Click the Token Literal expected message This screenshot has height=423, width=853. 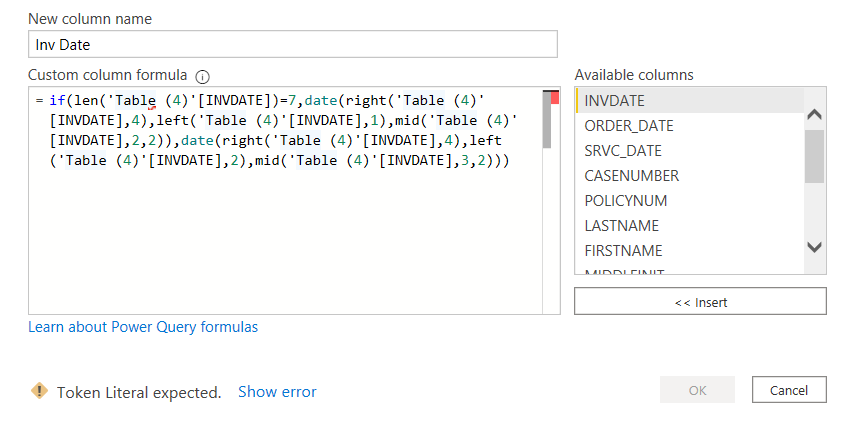pos(139,392)
